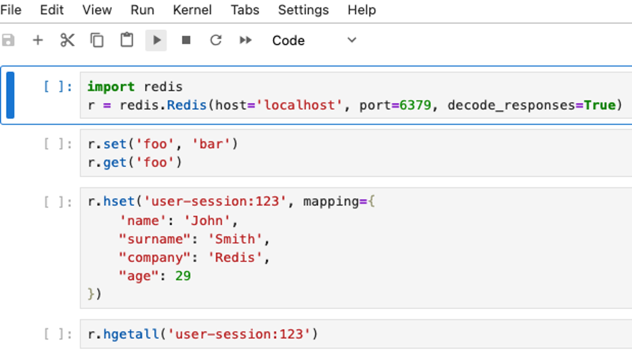632x364 pixels.
Task: Paste a cell with the clipboard icon
Action: 127,40
